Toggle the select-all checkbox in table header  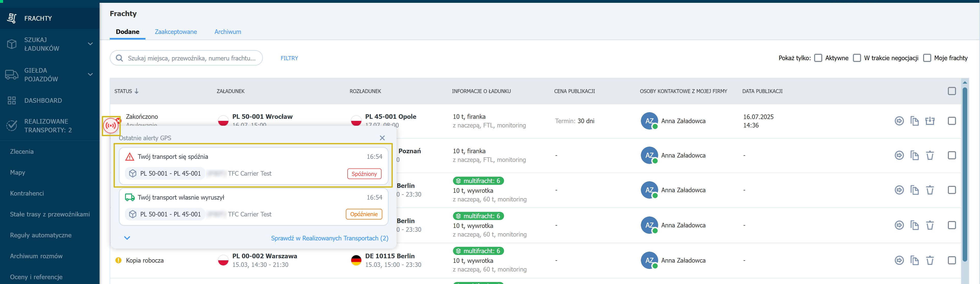(x=951, y=91)
